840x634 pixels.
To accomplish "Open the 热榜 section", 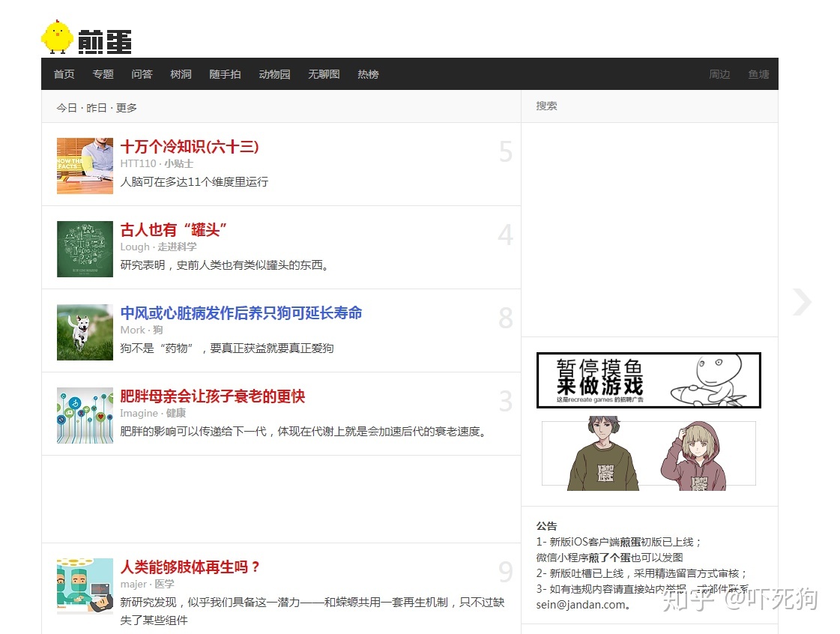I will tap(368, 73).
